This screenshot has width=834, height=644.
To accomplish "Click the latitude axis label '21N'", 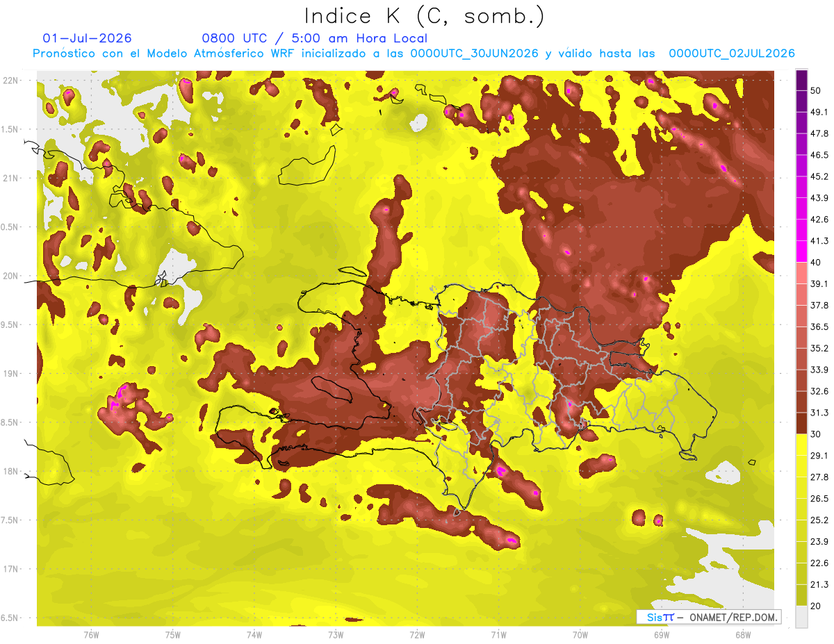I will 10,178.
